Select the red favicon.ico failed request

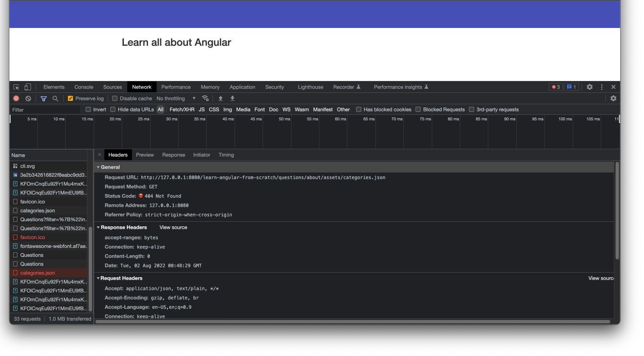pos(49,237)
